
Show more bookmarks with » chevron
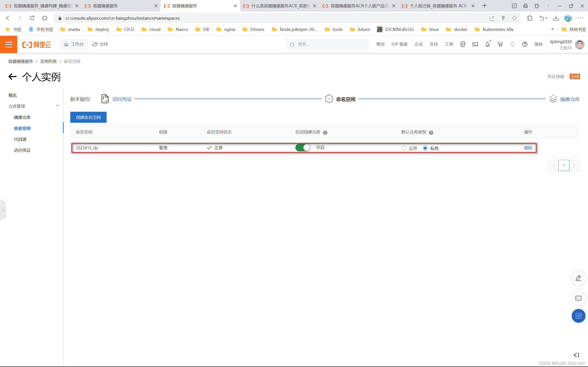553,29
